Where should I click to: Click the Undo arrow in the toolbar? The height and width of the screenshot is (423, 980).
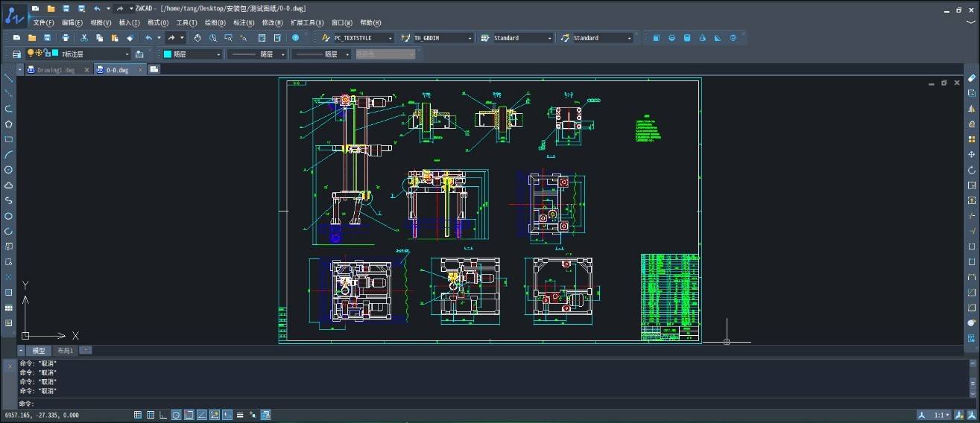148,37
